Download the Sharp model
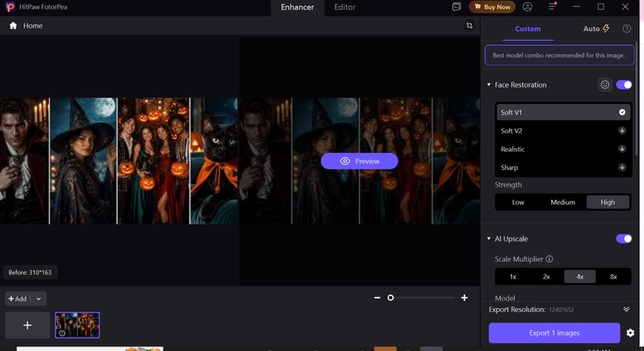Image resolution: width=644 pixels, height=351 pixels. 622,167
